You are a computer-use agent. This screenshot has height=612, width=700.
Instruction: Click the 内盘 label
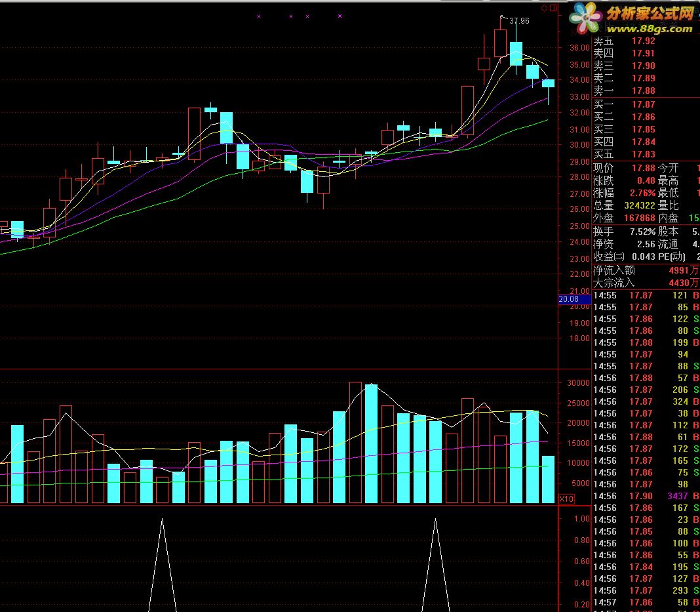point(669,218)
